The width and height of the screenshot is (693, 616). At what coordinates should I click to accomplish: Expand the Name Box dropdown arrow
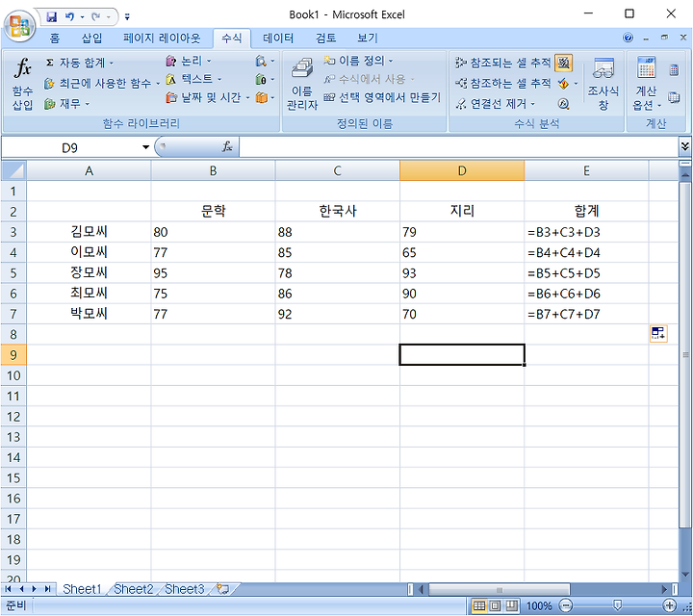pyautogui.click(x=145, y=147)
